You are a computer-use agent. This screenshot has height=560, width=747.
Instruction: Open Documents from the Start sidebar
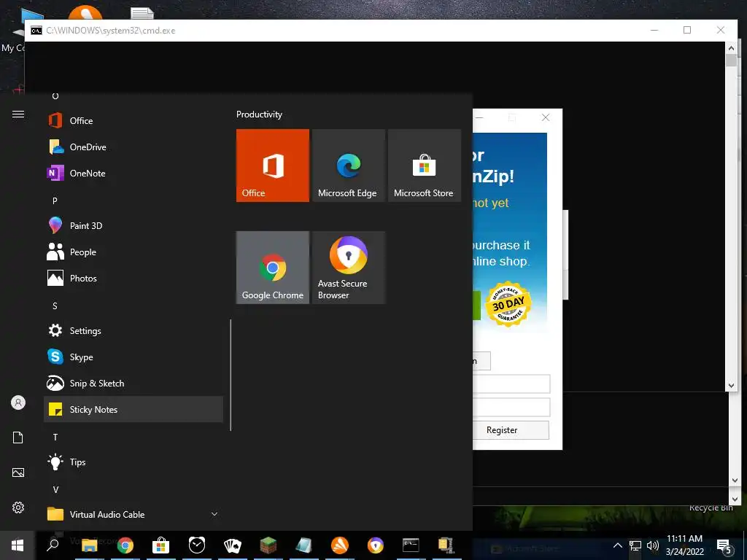click(x=18, y=437)
